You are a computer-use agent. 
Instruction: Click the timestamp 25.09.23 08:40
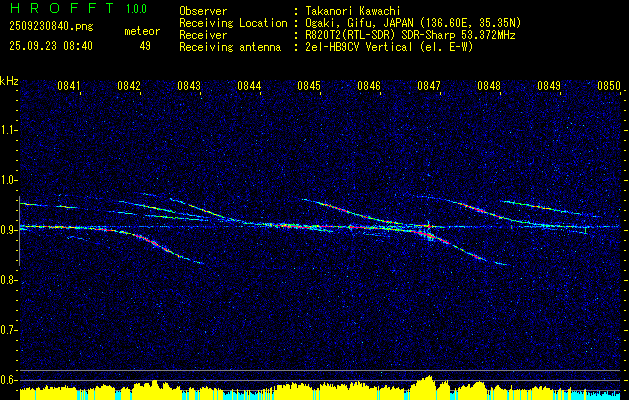click(x=51, y=46)
